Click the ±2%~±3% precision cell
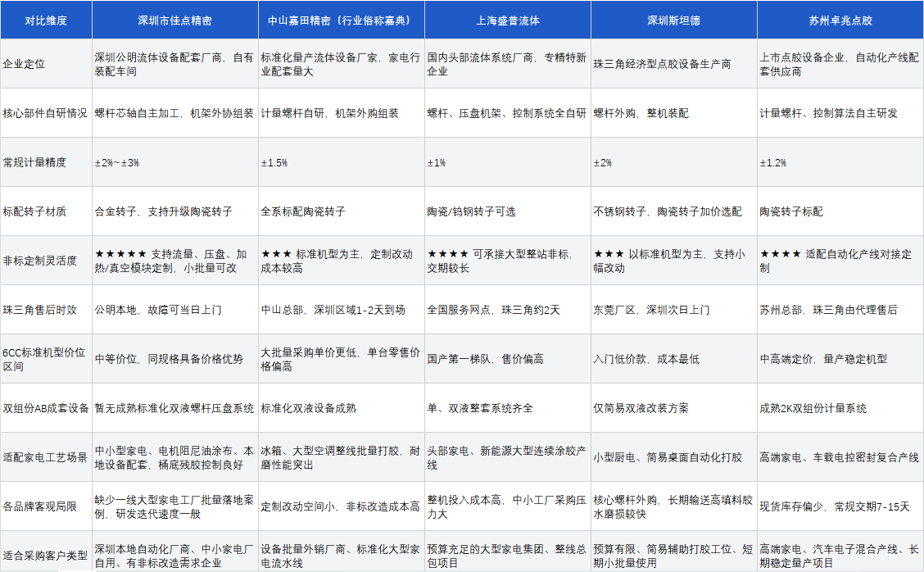 click(175, 162)
